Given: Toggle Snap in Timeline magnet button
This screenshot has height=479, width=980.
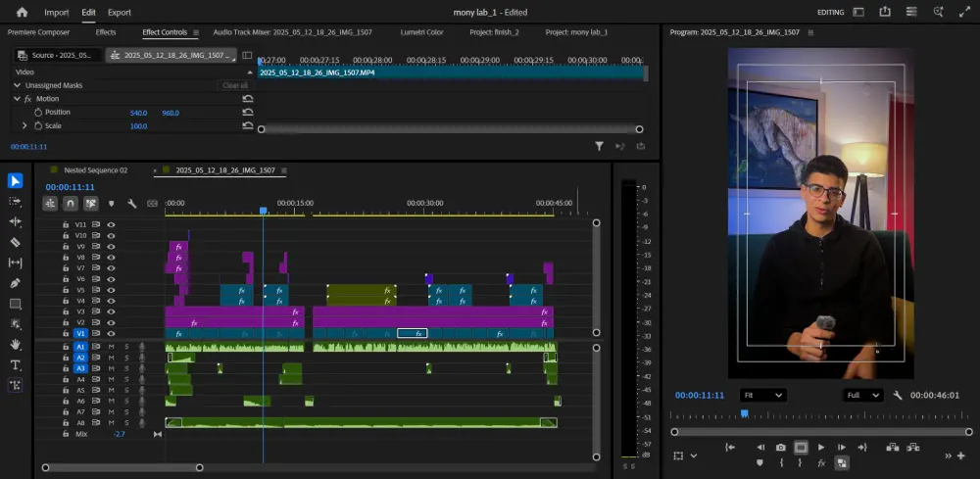Looking at the screenshot, I should coord(71,204).
